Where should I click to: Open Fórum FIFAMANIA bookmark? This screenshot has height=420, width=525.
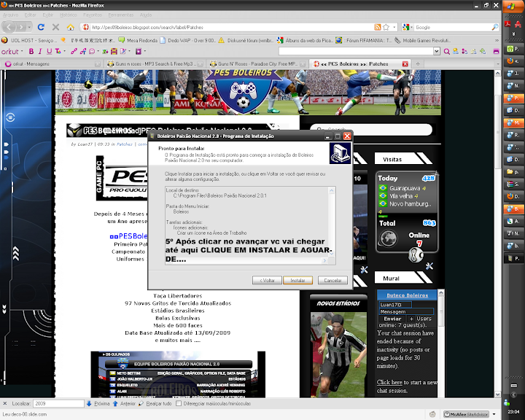[x=364, y=40]
